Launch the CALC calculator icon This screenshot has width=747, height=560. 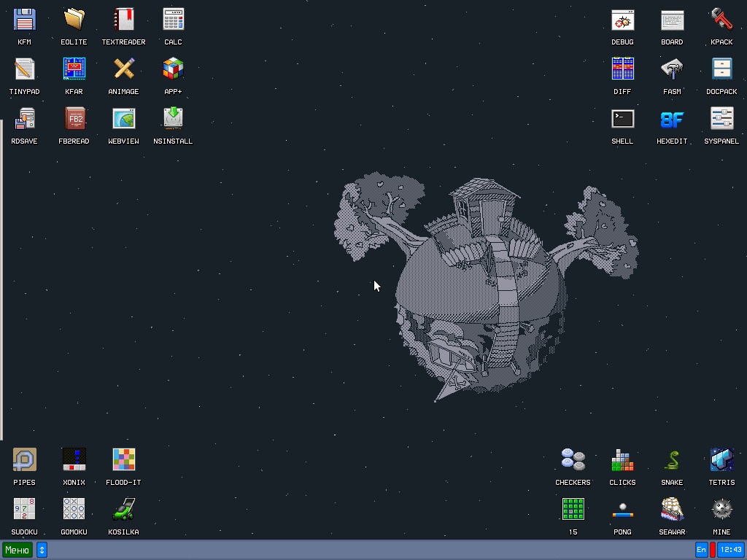tap(173, 20)
